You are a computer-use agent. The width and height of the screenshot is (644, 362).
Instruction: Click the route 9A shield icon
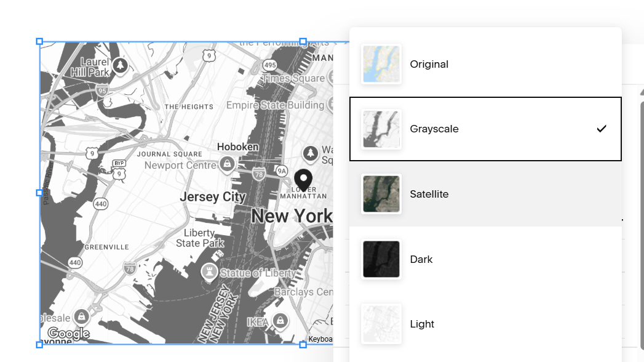281,171
